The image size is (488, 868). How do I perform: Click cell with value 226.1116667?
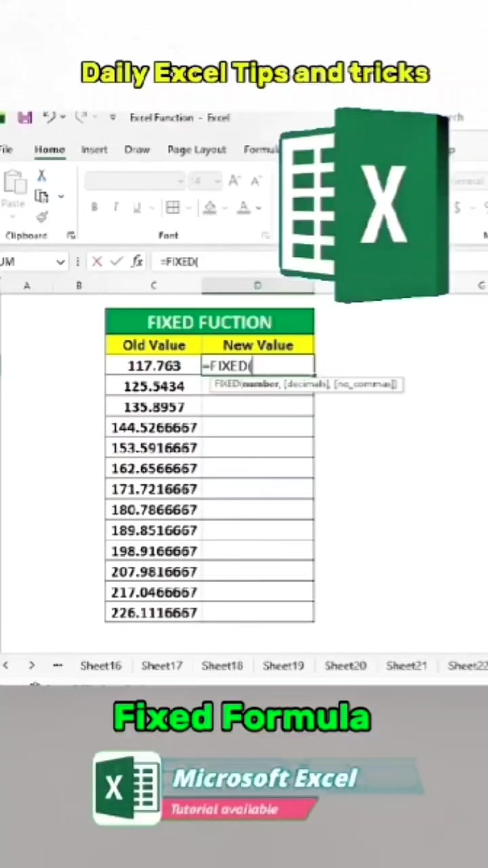(x=154, y=613)
